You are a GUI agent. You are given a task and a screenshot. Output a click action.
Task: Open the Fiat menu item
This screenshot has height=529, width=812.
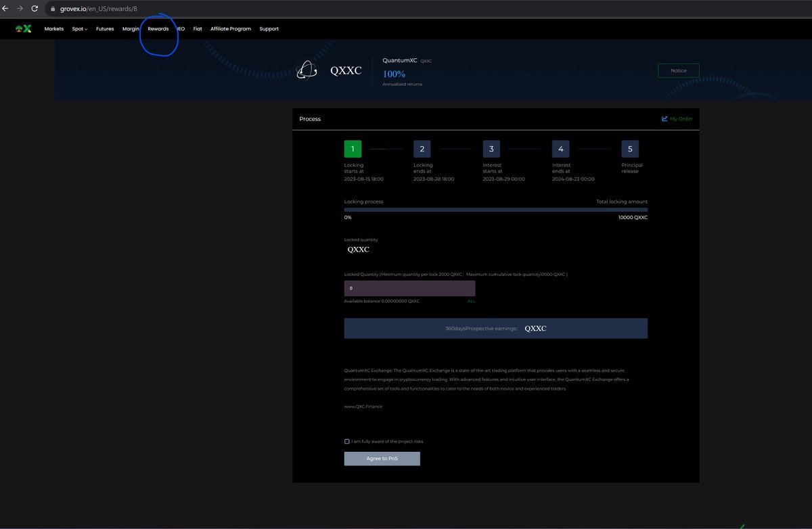point(198,29)
